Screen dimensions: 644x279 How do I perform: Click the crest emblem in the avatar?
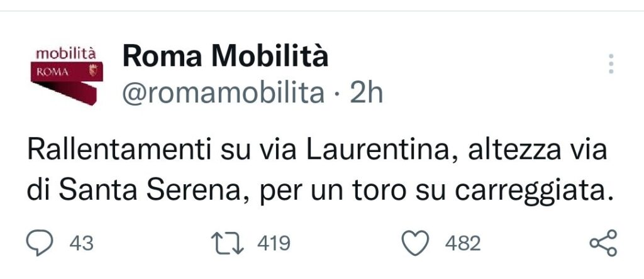[x=92, y=69]
